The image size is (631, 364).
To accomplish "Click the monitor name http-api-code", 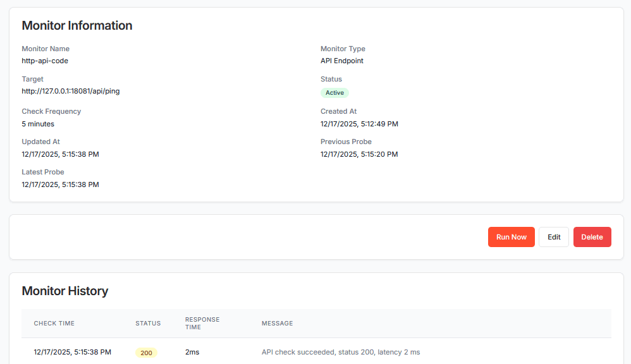I will coord(45,60).
